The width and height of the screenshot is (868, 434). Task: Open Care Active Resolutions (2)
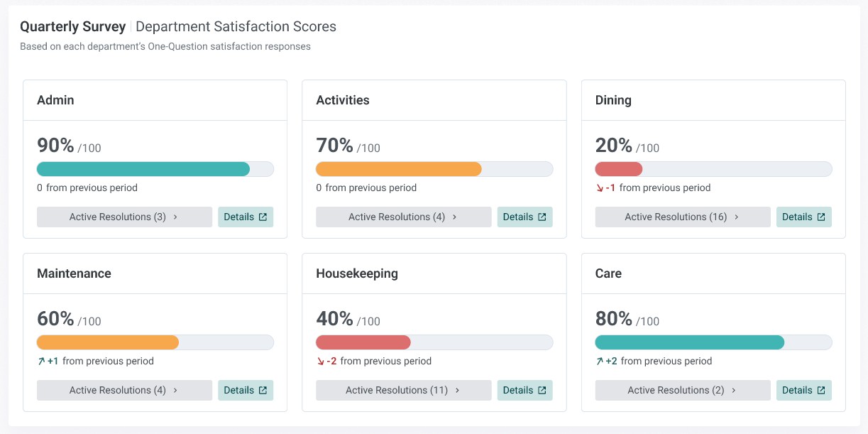(x=683, y=391)
